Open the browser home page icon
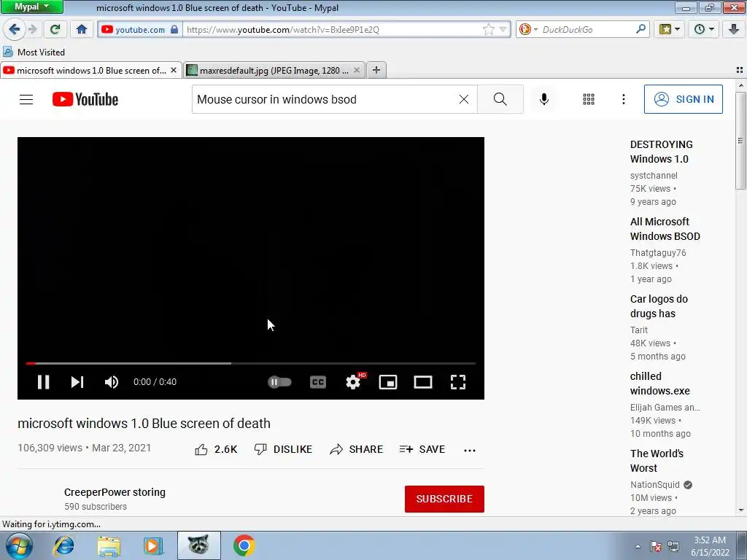 82,29
